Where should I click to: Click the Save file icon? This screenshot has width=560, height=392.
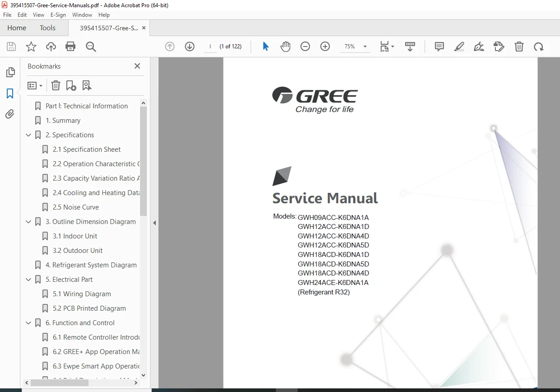point(11,47)
